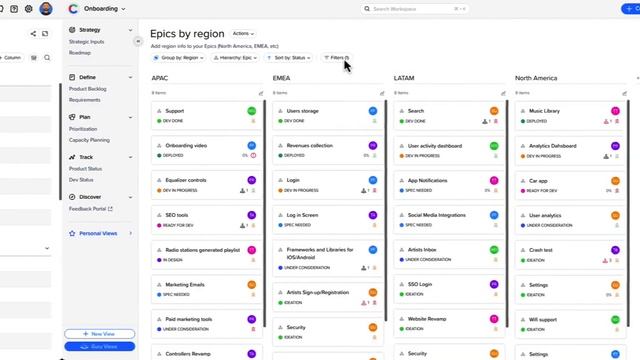Open the SEO tools card
Screen dimensions: 640x360
[207, 220]
